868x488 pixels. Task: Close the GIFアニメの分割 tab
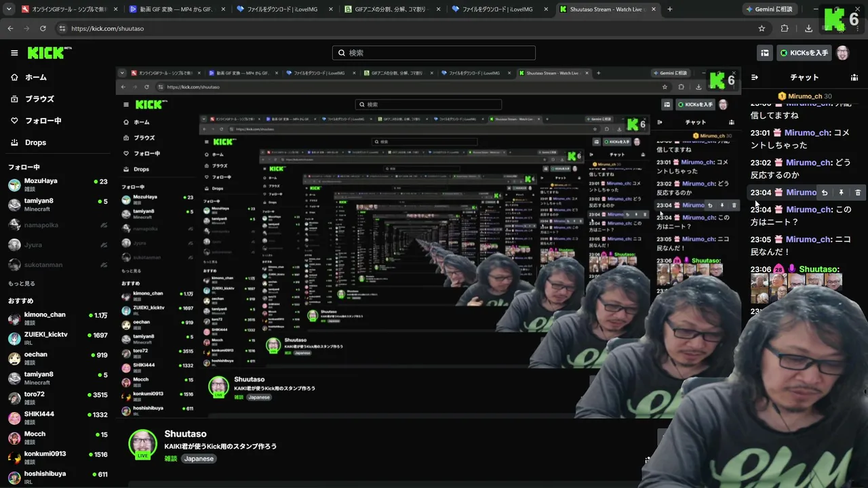(437, 9)
